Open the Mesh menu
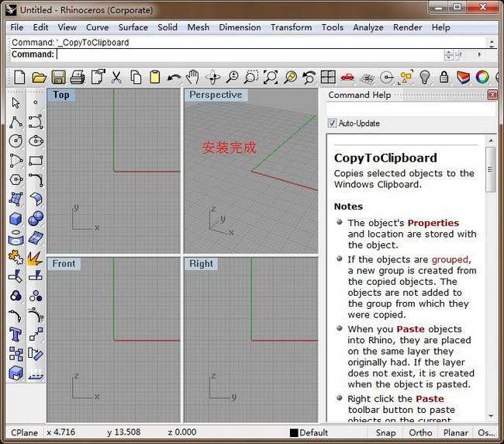This screenshot has width=504, height=444. point(198,27)
